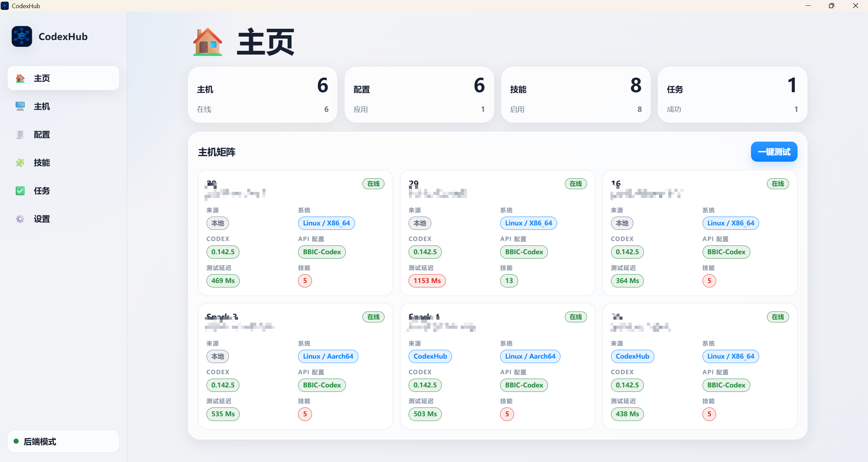Click the 后端模式 status button
Viewport: 868px width, 462px height.
click(63, 441)
